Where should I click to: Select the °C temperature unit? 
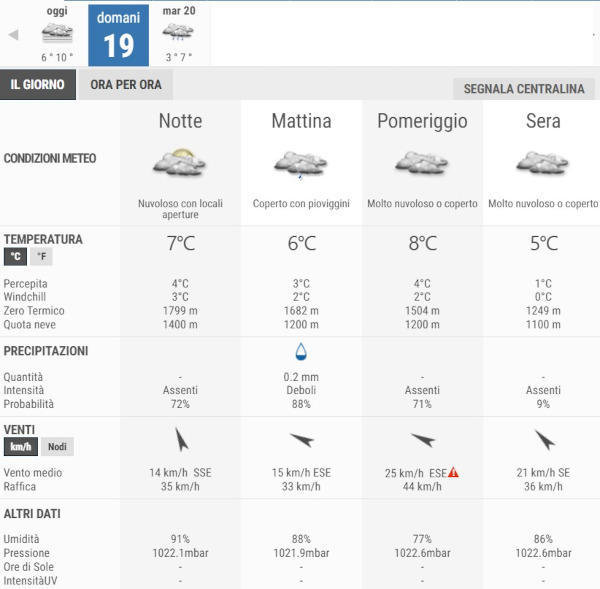tap(15, 257)
